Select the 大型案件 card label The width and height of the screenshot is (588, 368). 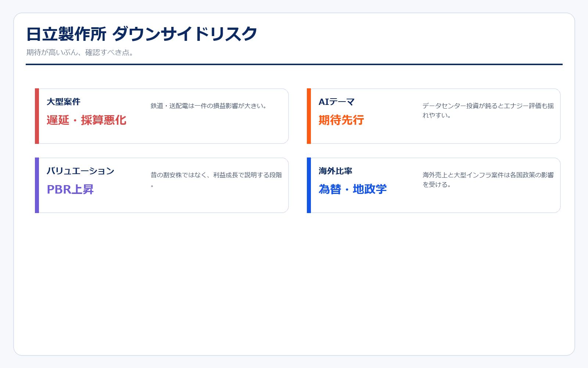[x=64, y=102]
